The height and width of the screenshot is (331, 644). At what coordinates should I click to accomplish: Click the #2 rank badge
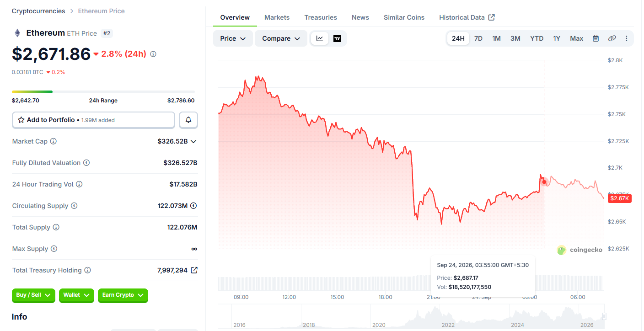pyautogui.click(x=107, y=33)
